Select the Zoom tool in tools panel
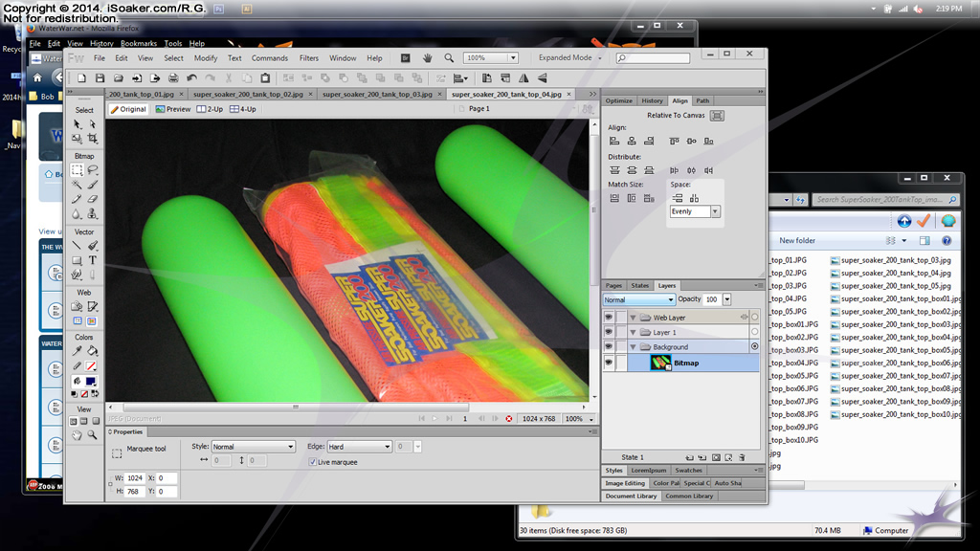This screenshot has width=980, height=551. pos(93,435)
